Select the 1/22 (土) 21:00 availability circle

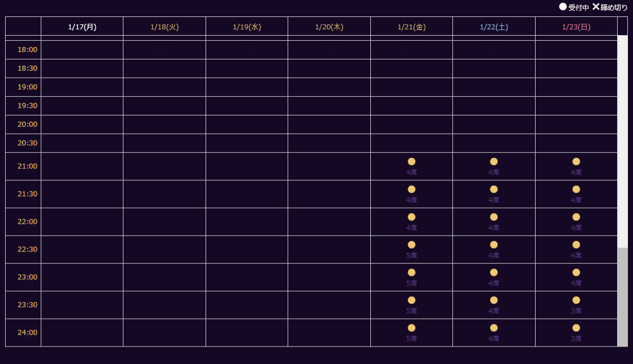pos(494,161)
